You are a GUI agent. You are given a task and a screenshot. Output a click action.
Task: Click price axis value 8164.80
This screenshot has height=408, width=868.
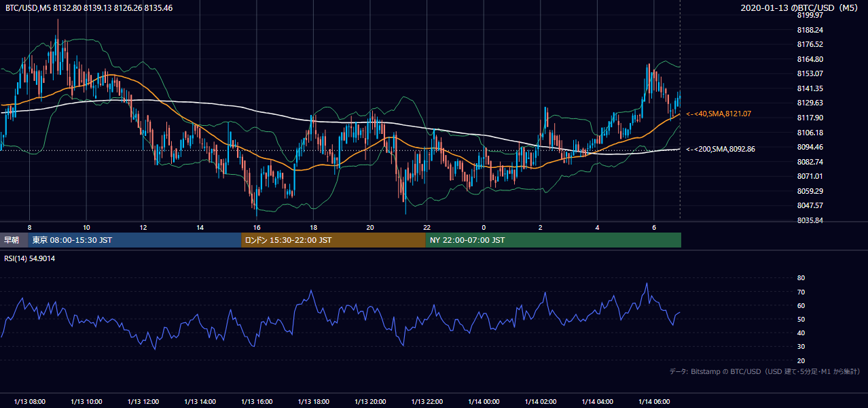[x=810, y=59]
